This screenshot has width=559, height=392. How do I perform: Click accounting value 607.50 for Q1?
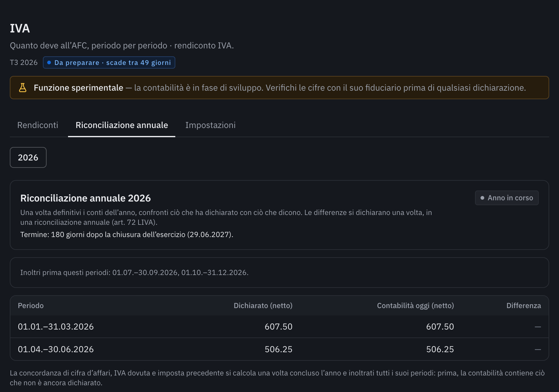[440, 326]
